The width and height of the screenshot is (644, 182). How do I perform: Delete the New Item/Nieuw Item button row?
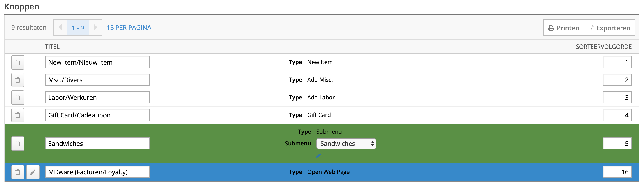pyautogui.click(x=18, y=62)
